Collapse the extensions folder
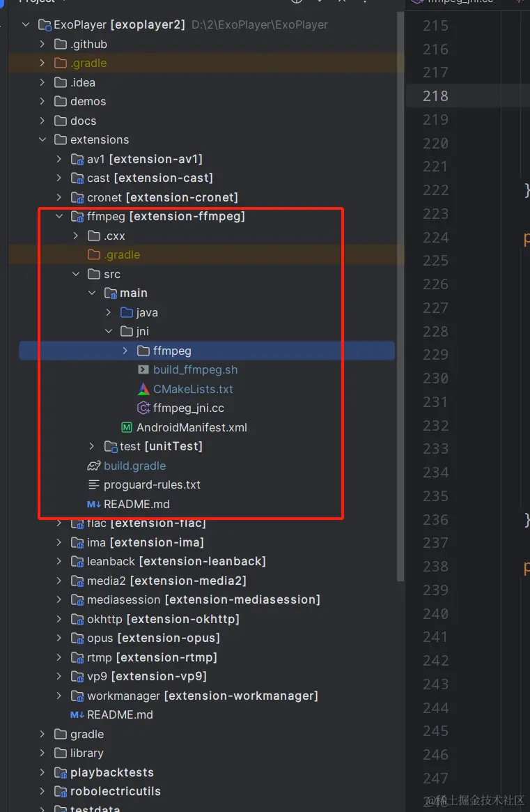The height and width of the screenshot is (812, 530). pos(42,139)
